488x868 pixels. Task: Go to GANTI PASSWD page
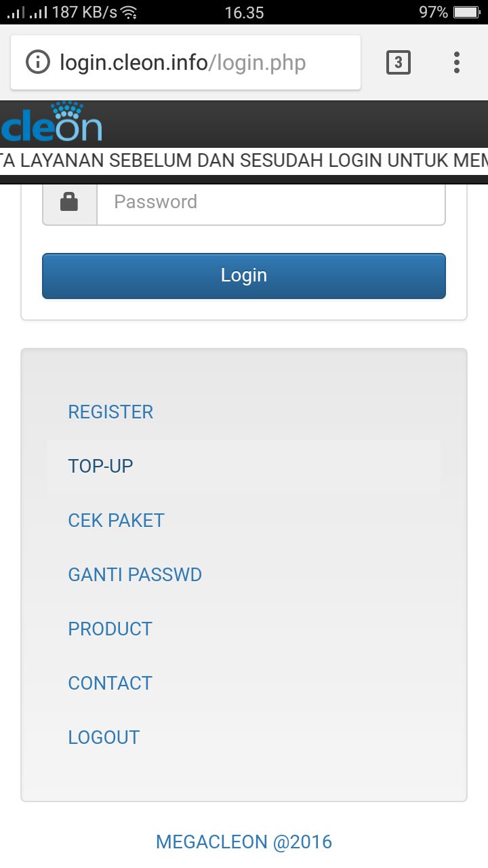pyautogui.click(x=135, y=574)
